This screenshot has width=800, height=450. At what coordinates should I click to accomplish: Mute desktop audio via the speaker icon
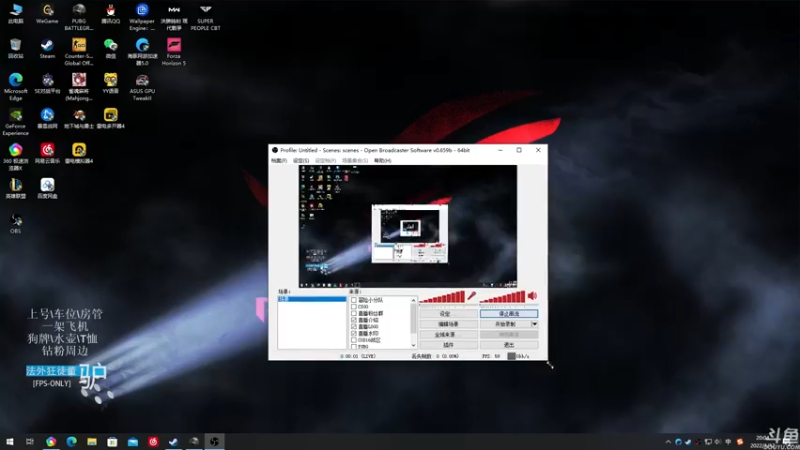click(532, 296)
